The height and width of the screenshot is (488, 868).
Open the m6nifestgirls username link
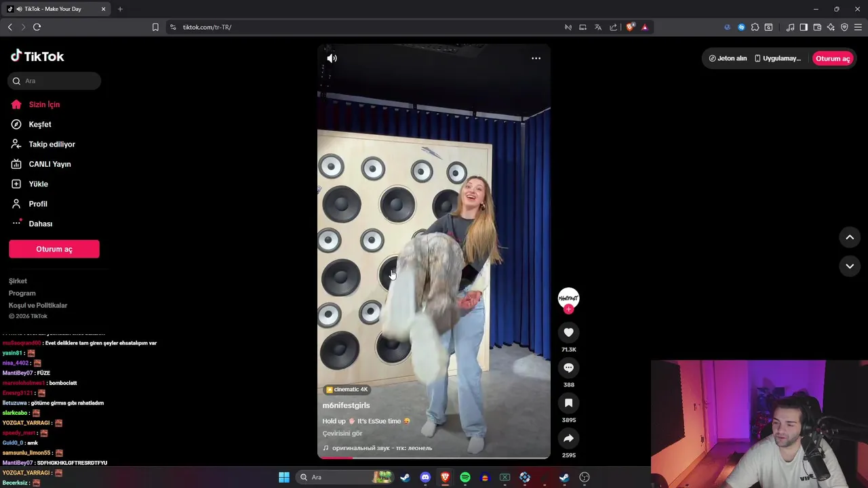pos(346,405)
